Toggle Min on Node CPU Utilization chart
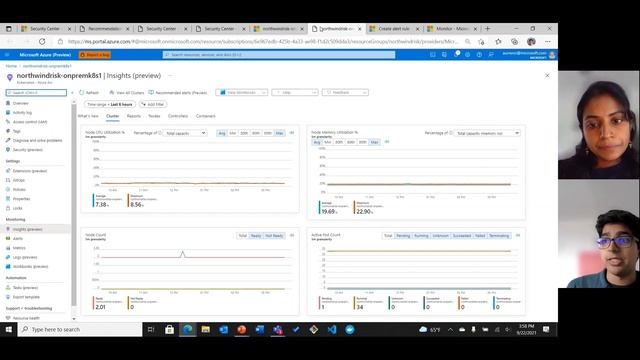 pyautogui.click(x=233, y=133)
